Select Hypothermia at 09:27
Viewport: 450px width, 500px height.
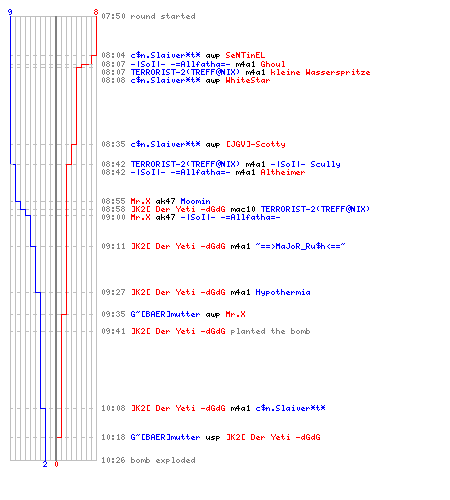[x=283, y=292]
